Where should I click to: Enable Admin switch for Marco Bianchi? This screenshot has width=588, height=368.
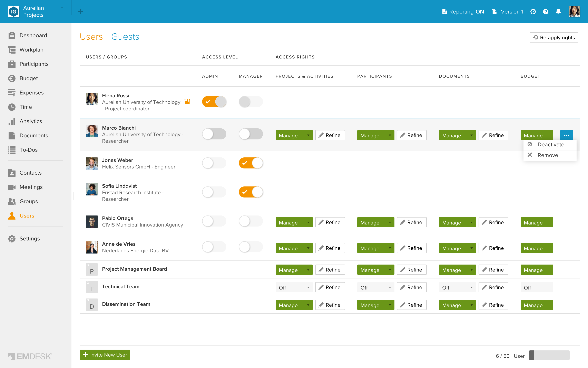(x=214, y=134)
